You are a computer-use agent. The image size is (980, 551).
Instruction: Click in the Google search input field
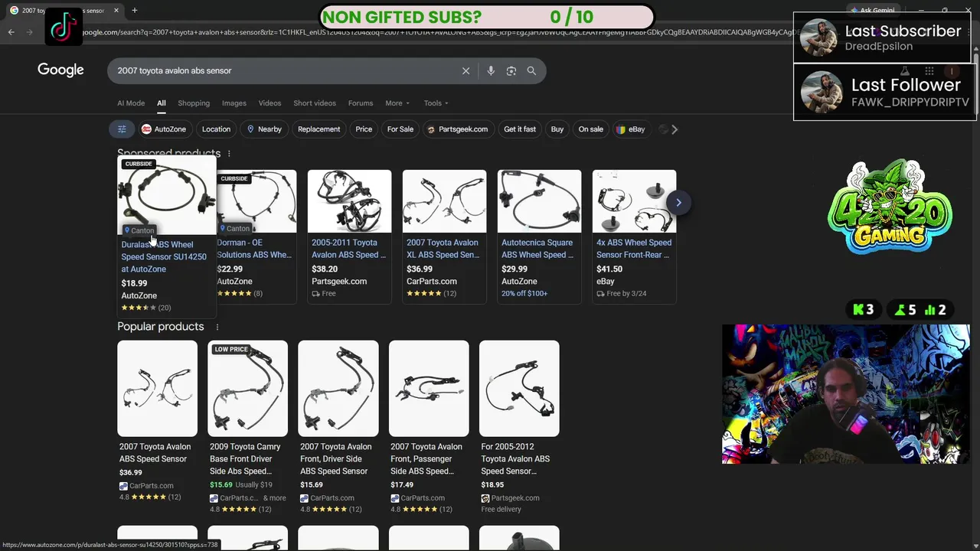click(x=283, y=70)
